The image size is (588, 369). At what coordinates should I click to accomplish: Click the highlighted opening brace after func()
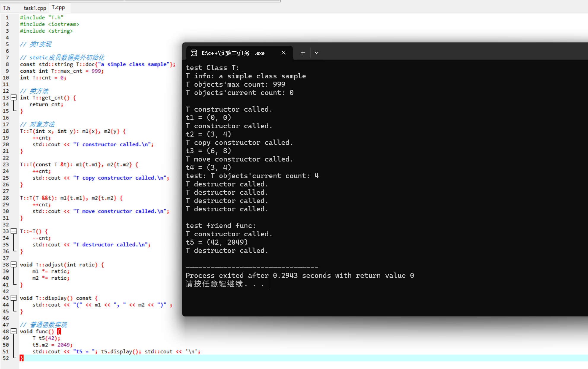point(59,331)
